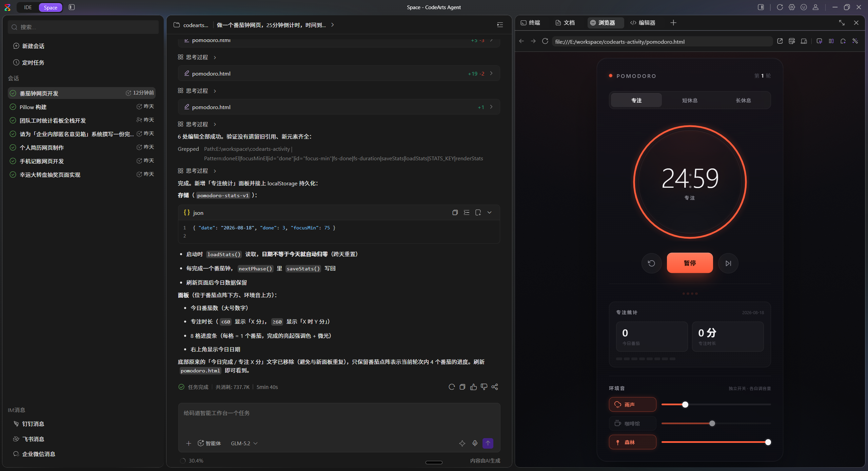This screenshot has height=471, width=868.
Task: Open 定时任务
Action: pos(29,63)
